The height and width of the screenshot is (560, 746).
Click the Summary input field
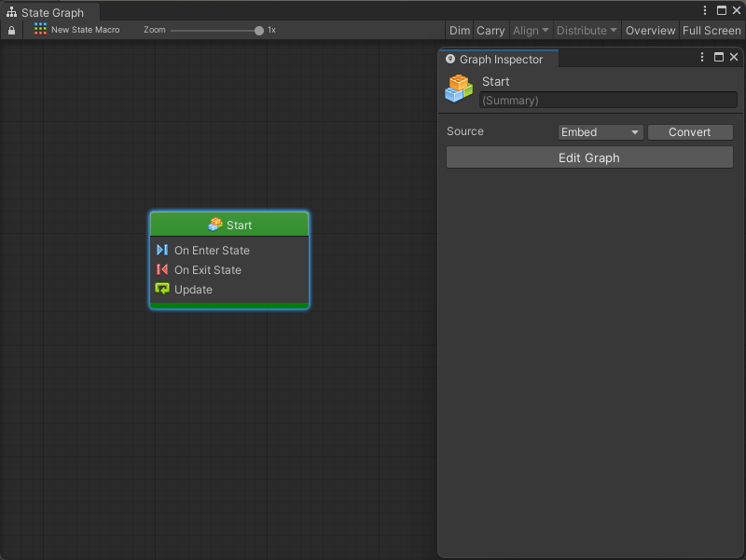point(607,100)
